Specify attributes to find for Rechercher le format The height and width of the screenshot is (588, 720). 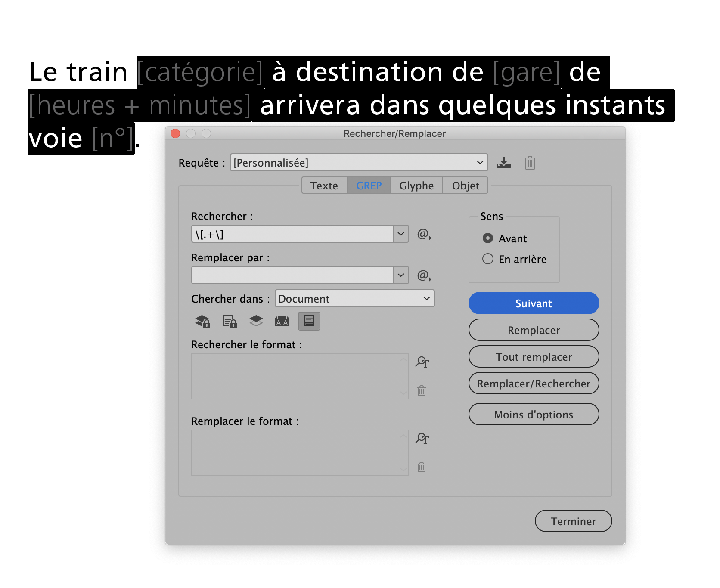(422, 362)
